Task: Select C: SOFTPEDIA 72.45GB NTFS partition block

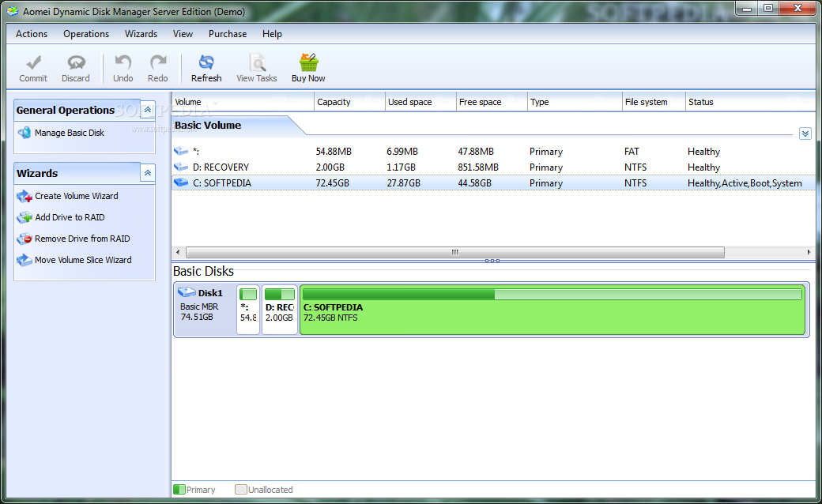Action: point(552,310)
